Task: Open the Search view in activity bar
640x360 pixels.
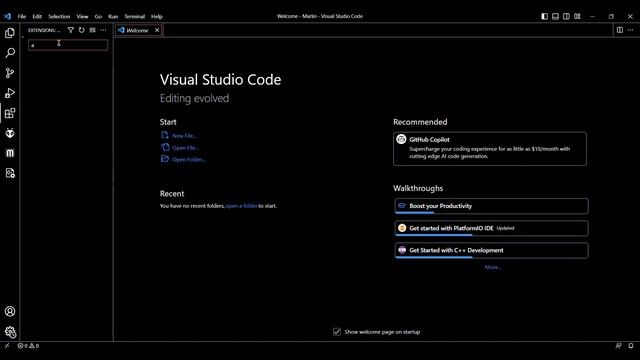Action: pyautogui.click(x=10, y=53)
